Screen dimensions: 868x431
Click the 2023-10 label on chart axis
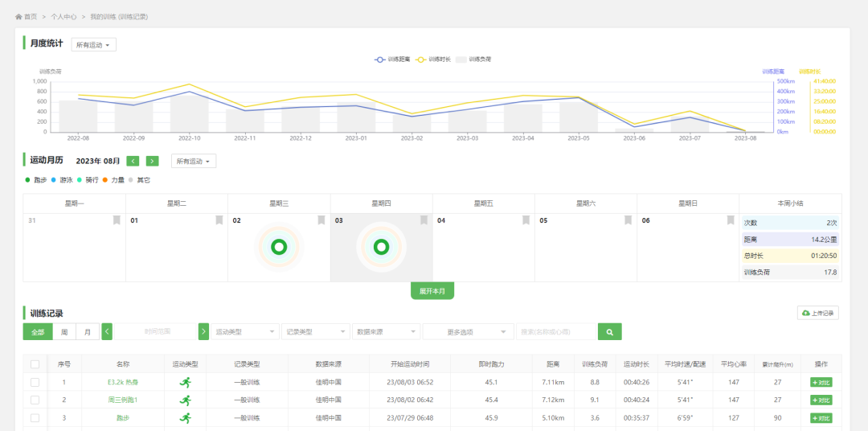coord(190,138)
